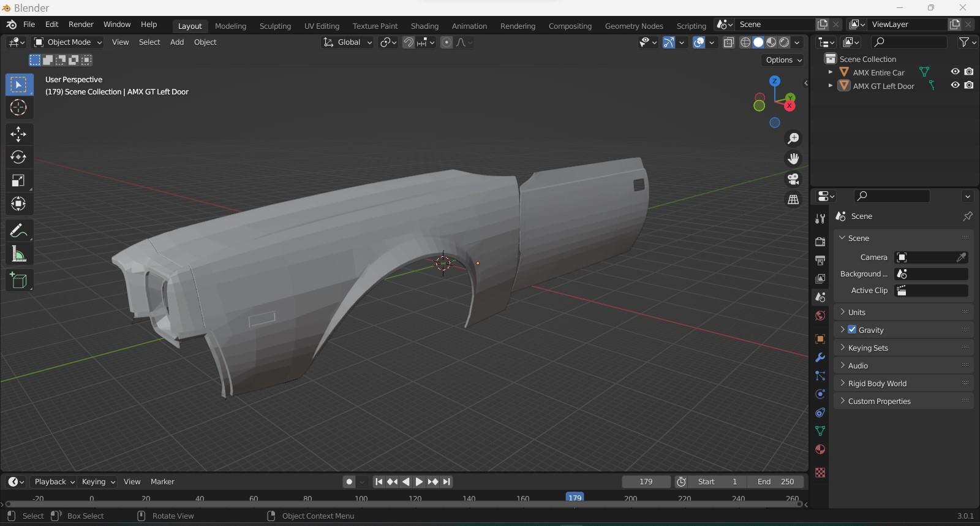The image size is (980, 526).
Task: Open the viewport Options dropdown
Action: tap(783, 59)
